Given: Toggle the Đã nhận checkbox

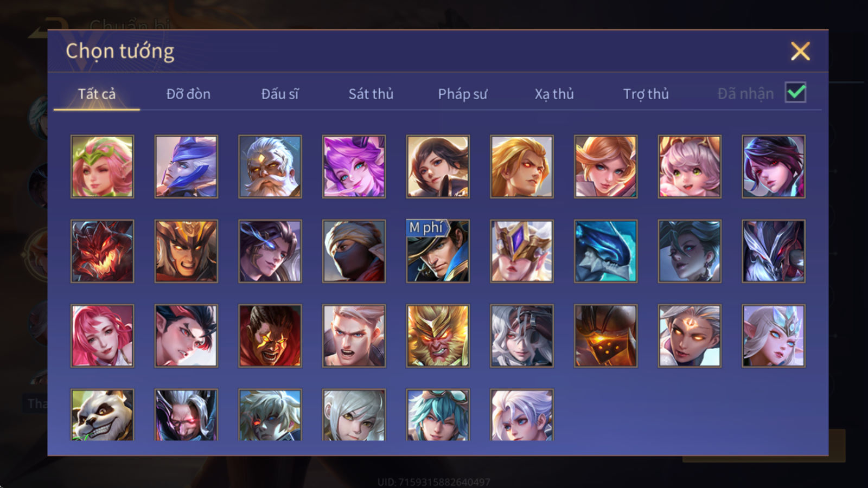Looking at the screenshot, I should pyautogui.click(x=795, y=93).
